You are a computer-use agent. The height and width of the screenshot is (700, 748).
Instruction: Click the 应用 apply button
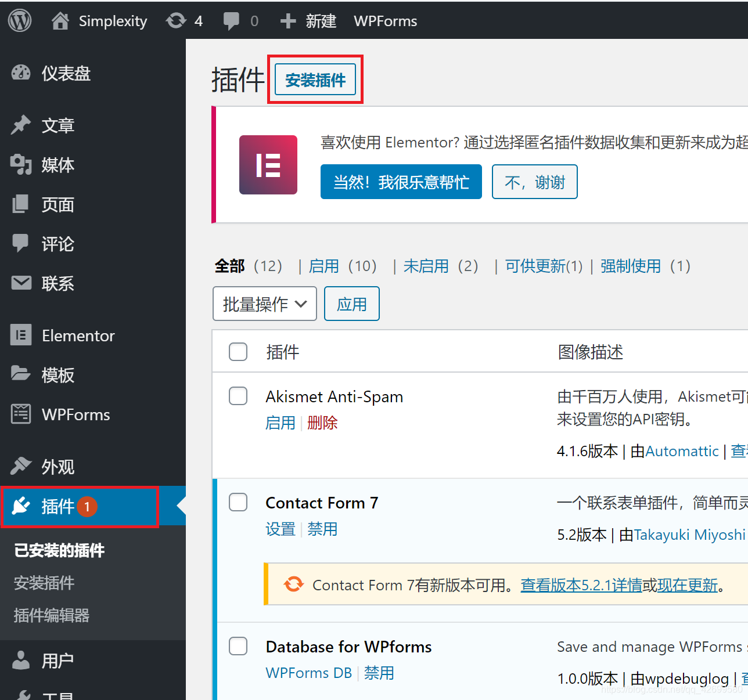352,304
